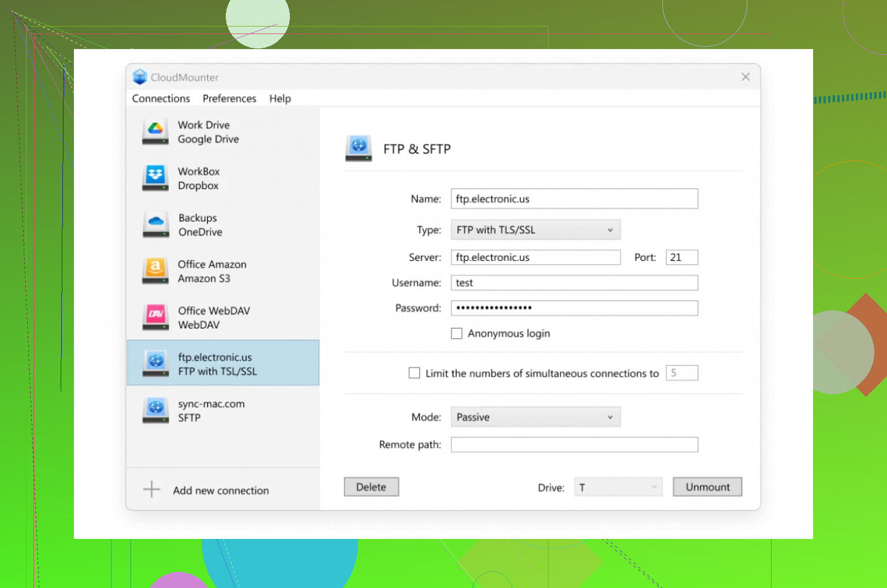Enable the Anonymous login checkbox

point(457,334)
